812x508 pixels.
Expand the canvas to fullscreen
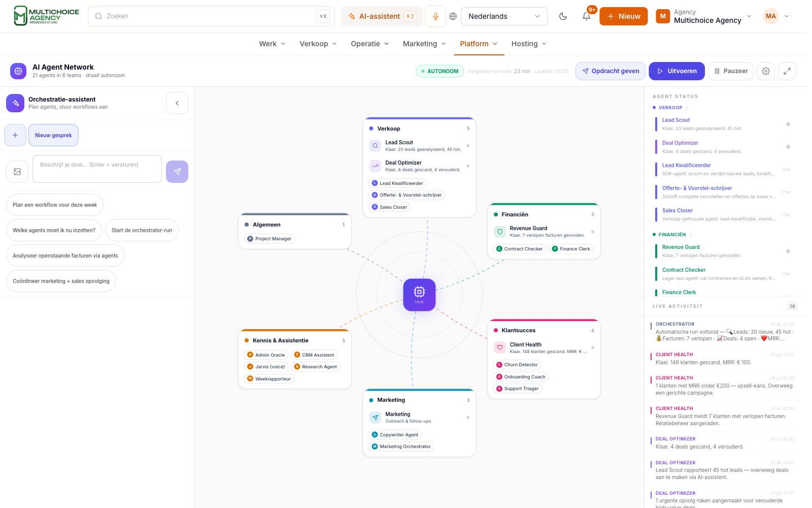787,71
